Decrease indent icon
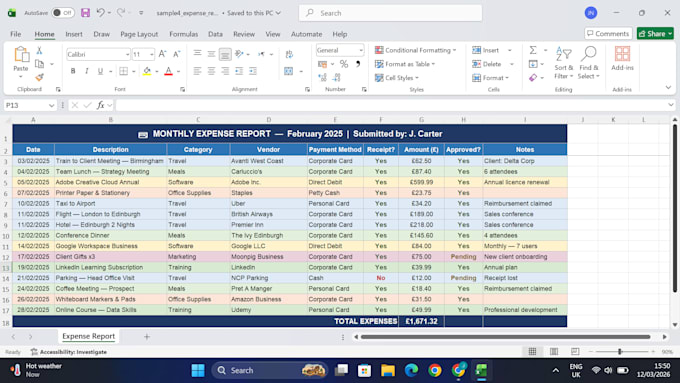Image resolution: width=680 pixels, height=383 pixels. click(x=239, y=71)
